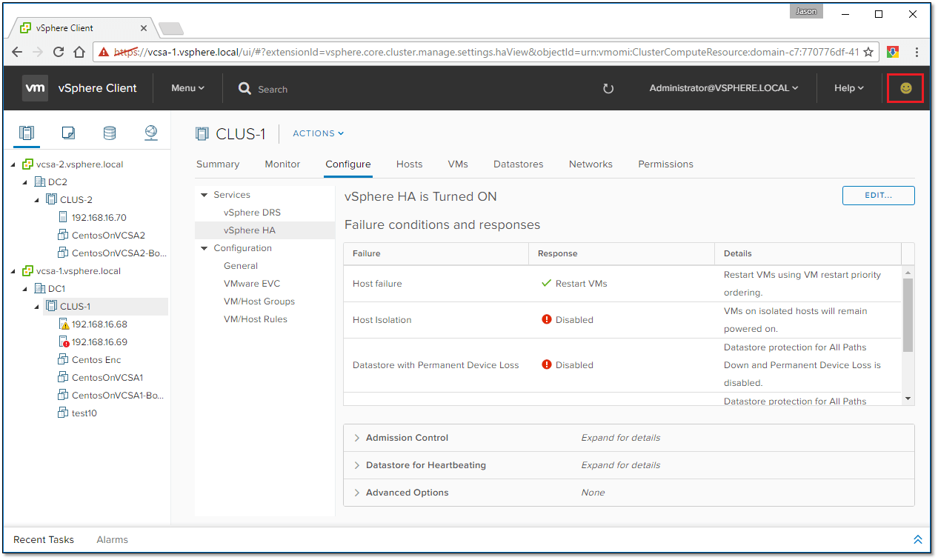The image size is (938, 560).
Task: Click the browser address bar URL
Action: (x=487, y=52)
